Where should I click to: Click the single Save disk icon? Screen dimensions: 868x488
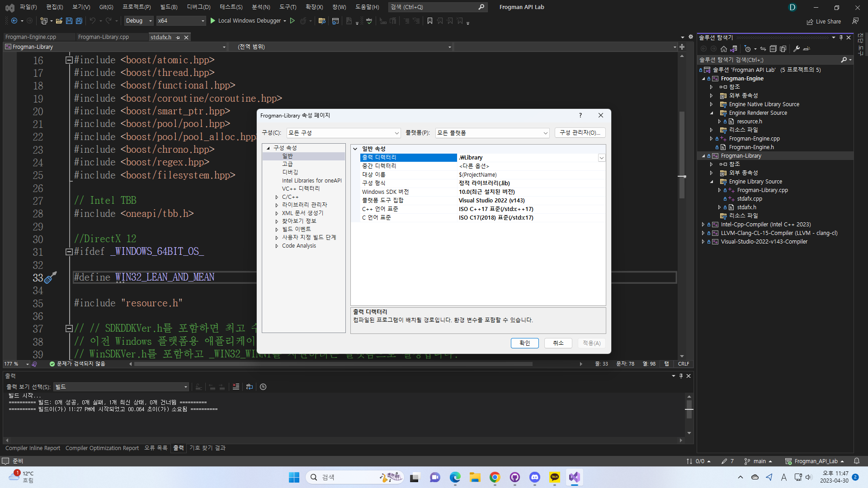pyautogui.click(x=69, y=21)
